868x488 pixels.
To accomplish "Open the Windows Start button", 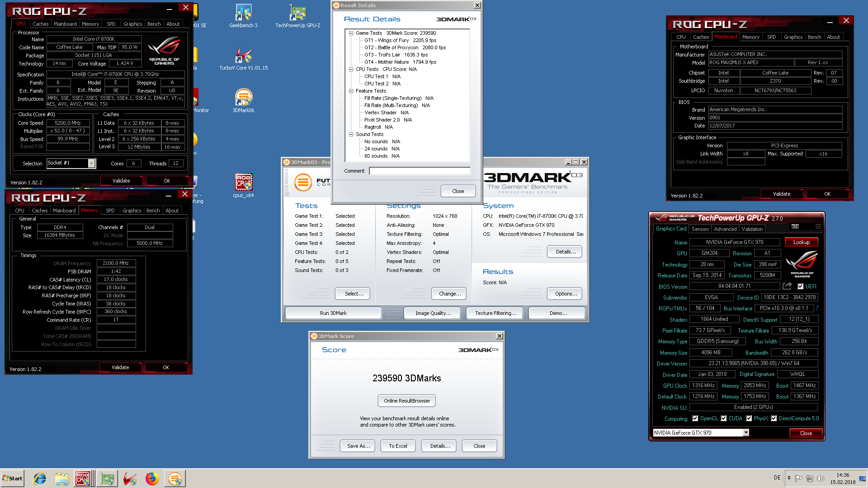I will (x=12, y=479).
